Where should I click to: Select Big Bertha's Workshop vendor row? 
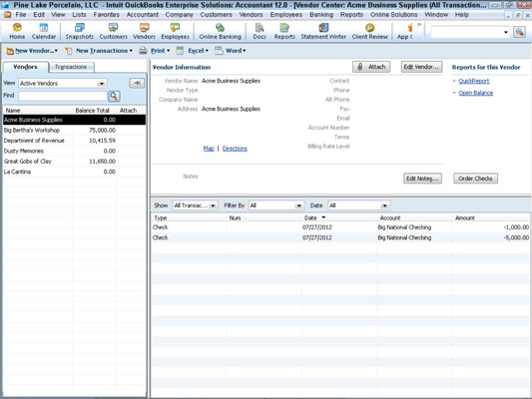74,131
